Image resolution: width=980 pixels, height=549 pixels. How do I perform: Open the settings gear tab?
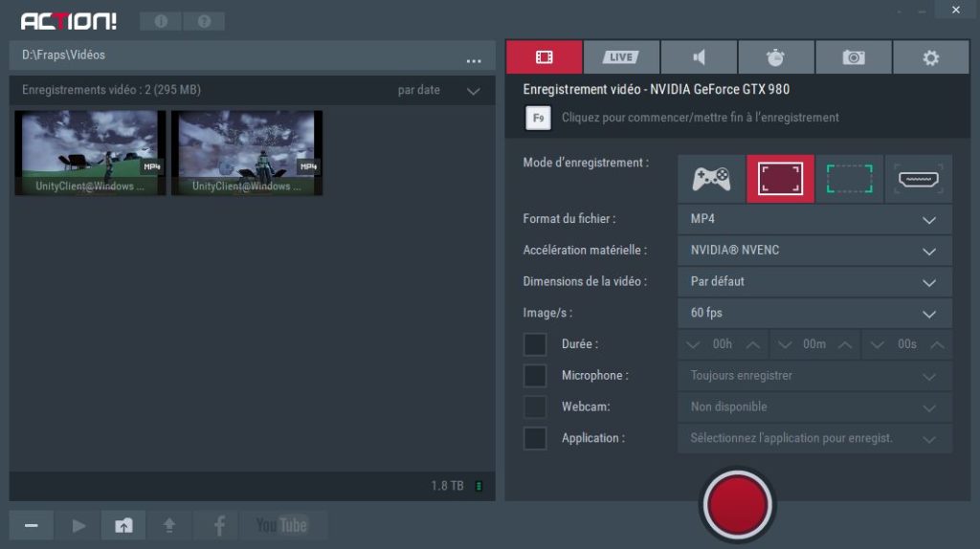pyautogui.click(x=930, y=57)
